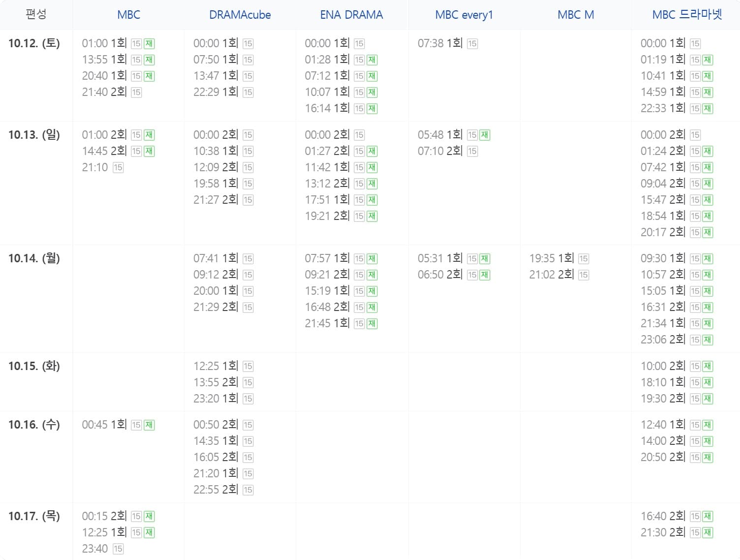Image resolution: width=740 pixels, height=560 pixels.
Task: Open the MBC channel header link
Action: 128,15
